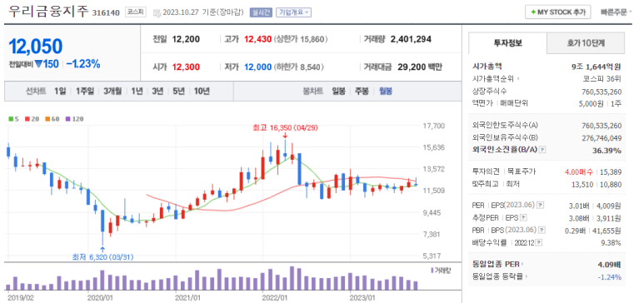Click the 거래대금 value 29,200 백만

[420, 67]
